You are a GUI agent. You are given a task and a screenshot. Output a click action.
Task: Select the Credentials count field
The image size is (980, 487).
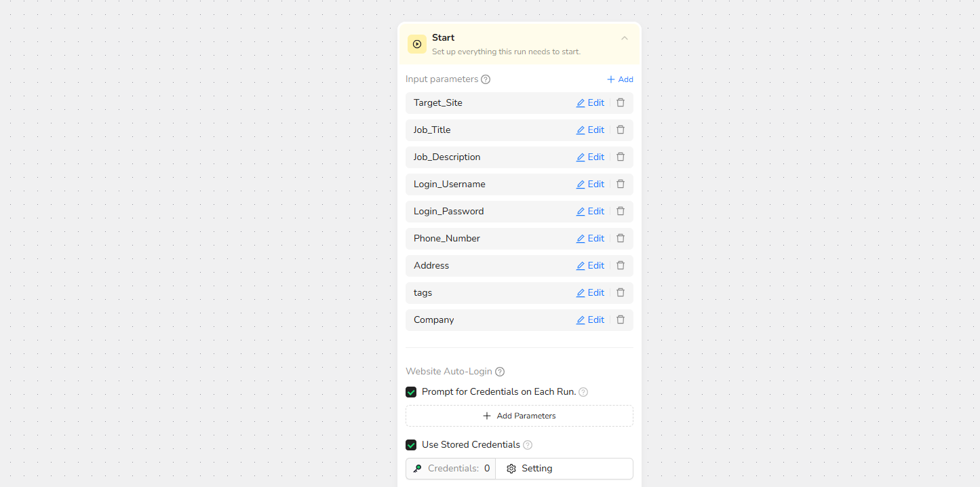tap(451, 469)
